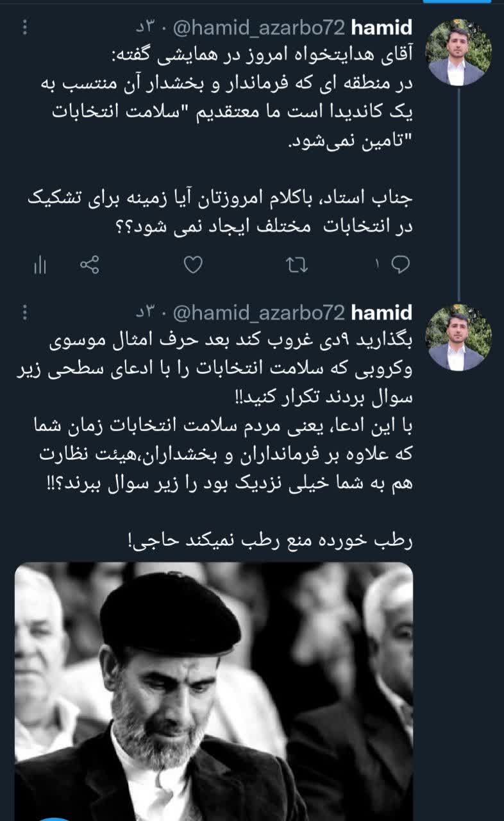
Task: View analytics for the first tweet
Action: click(x=40, y=265)
